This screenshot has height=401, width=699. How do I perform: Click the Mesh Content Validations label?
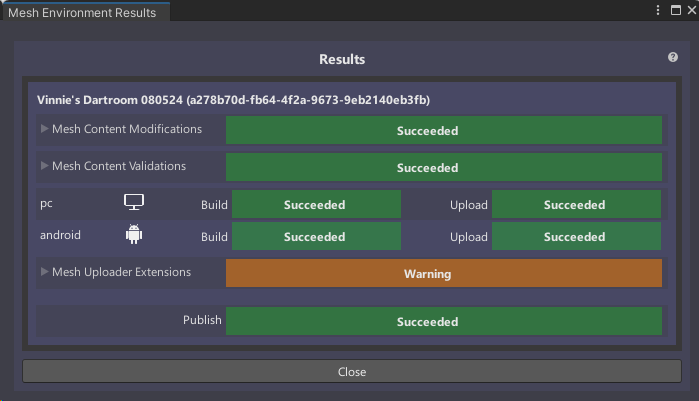pyautogui.click(x=119, y=166)
